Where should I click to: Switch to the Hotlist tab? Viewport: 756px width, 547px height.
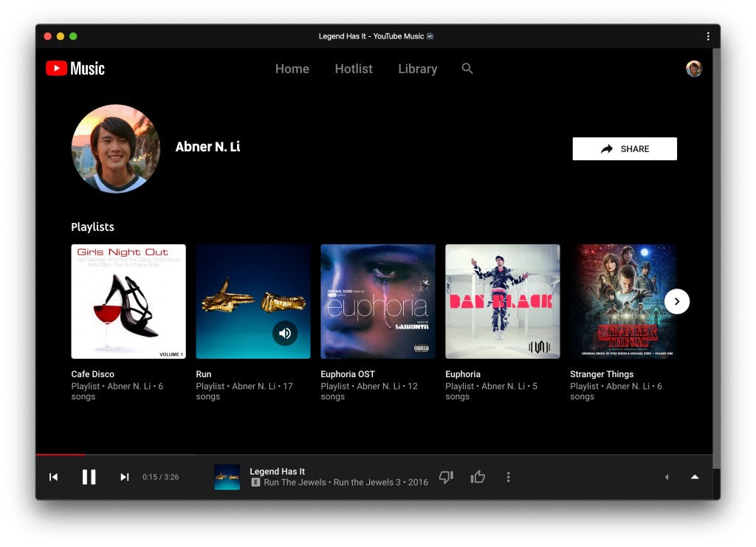(353, 69)
